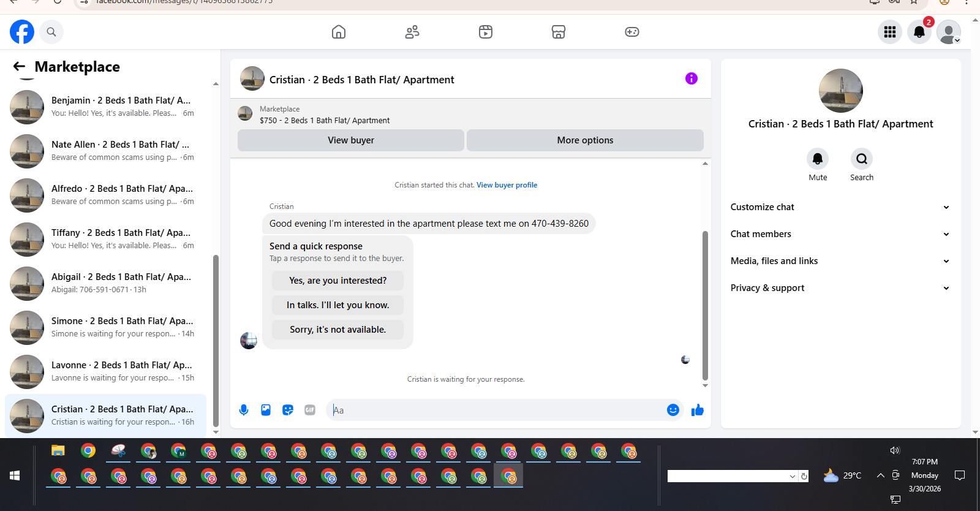
Task: Click the chat scrollbar down arrow
Action: tap(705, 385)
